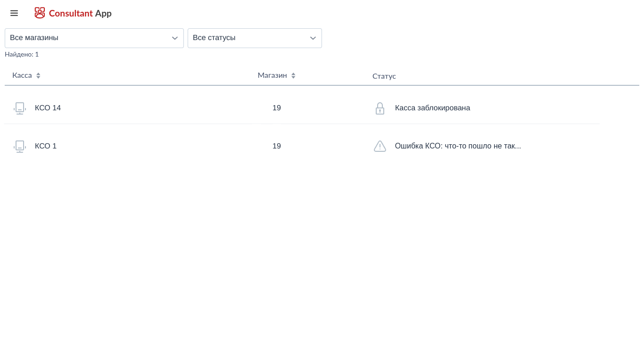Click the self-checkout icon beside КСО 1
This screenshot has width=644, height=362.
tap(20, 146)
